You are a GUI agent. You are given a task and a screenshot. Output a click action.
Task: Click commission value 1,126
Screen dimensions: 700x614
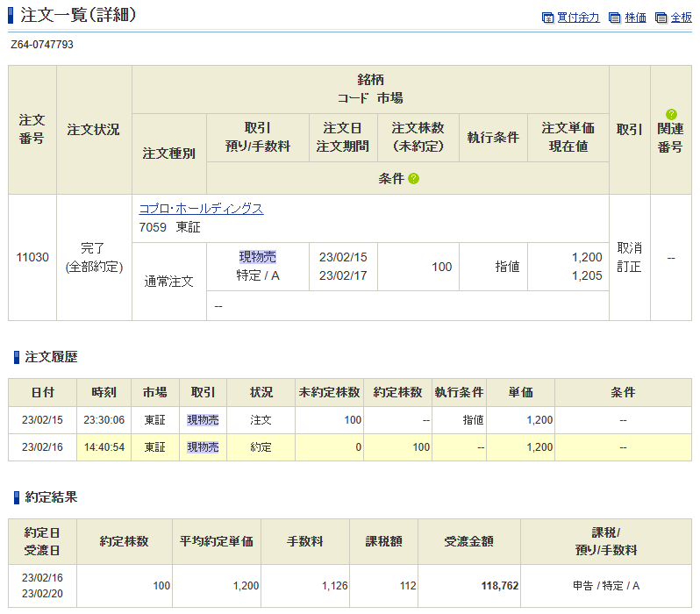[335, 585]
